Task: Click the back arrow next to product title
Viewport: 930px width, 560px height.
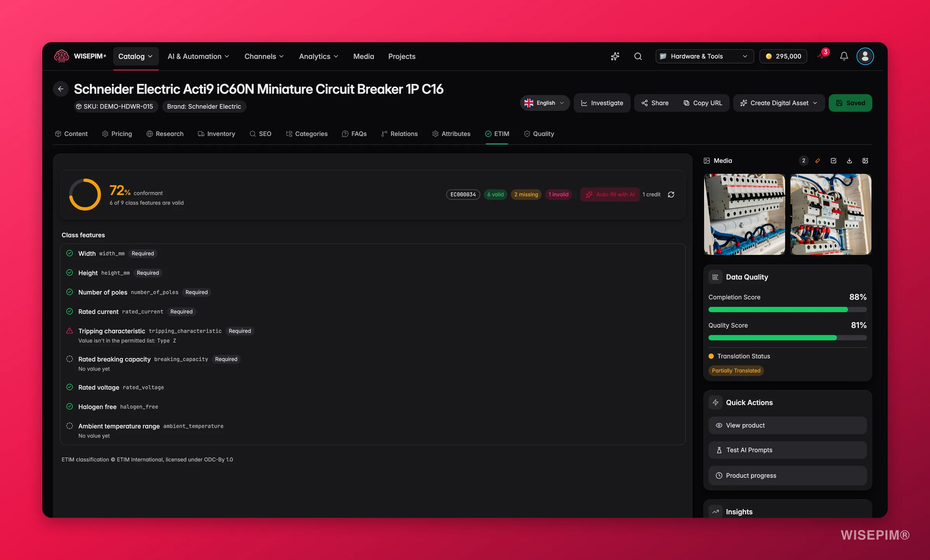Action: (61, 89)
